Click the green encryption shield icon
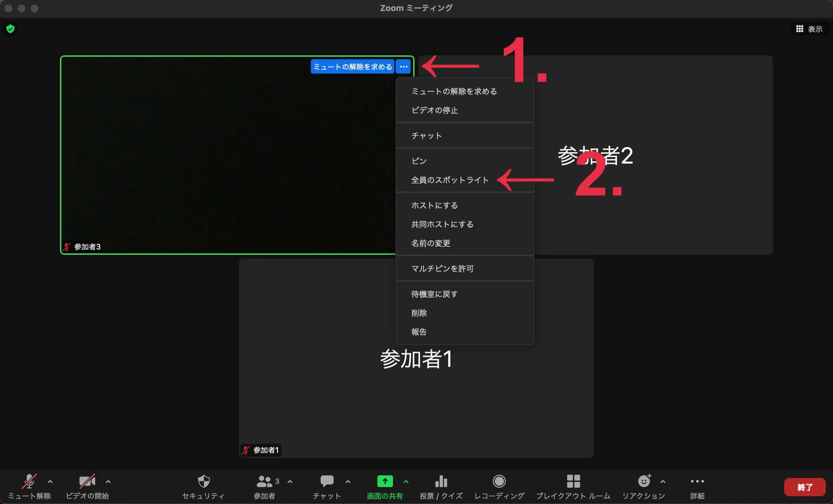 10,29
